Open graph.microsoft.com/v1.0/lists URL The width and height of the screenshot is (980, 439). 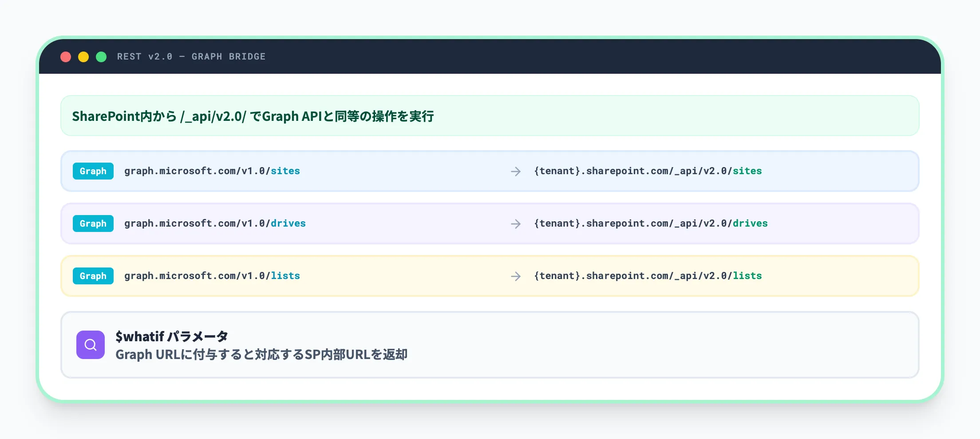click(x=212, y=276)
